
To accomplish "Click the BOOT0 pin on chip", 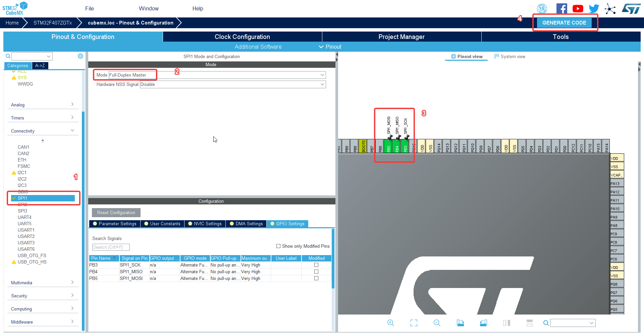I will click(363, 146).
